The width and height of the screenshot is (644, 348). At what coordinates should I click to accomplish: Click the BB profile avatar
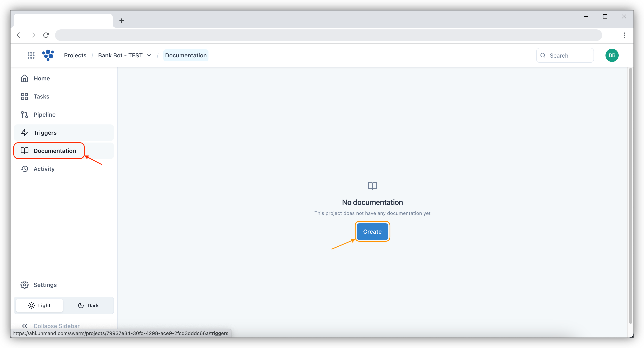pyautogui.click(x=612, y=55)
